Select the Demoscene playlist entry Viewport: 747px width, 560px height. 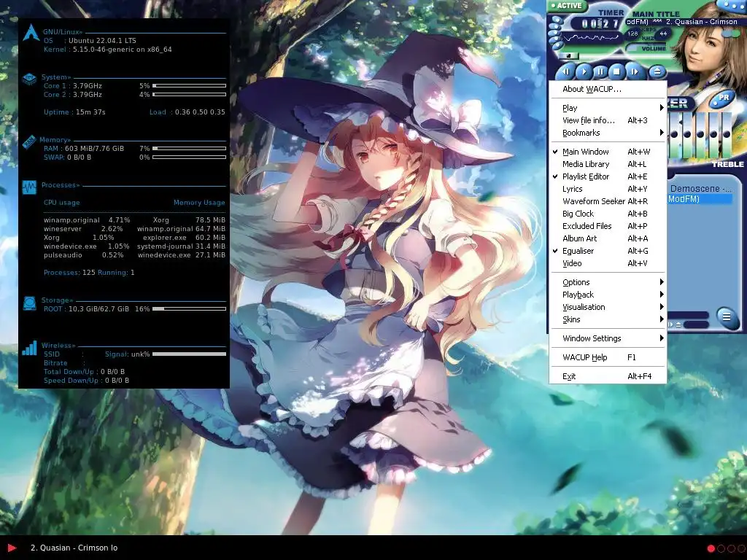pyautogui.click(x=700, y=189)
